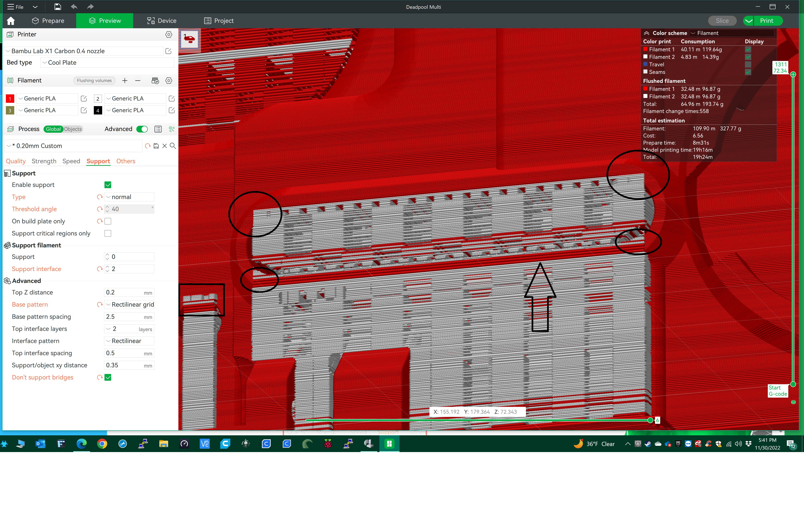
Task: Reset Threshold angle to default
Action: [x=100, y=209]
